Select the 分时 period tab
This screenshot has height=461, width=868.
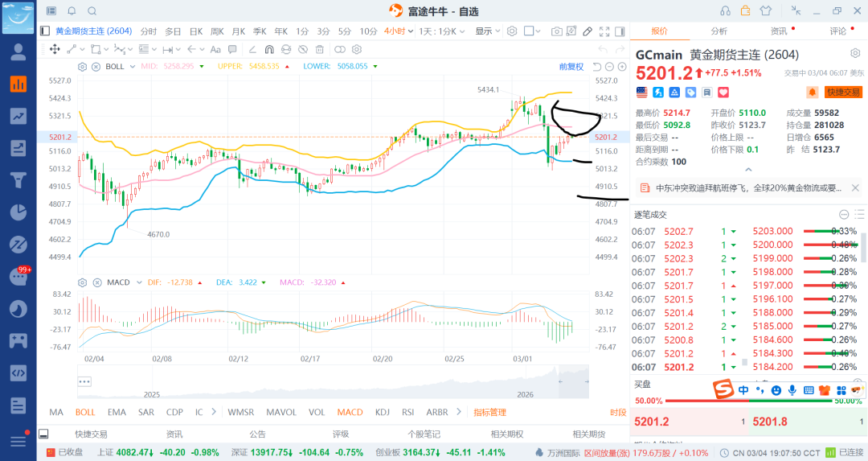pos(149,31)
